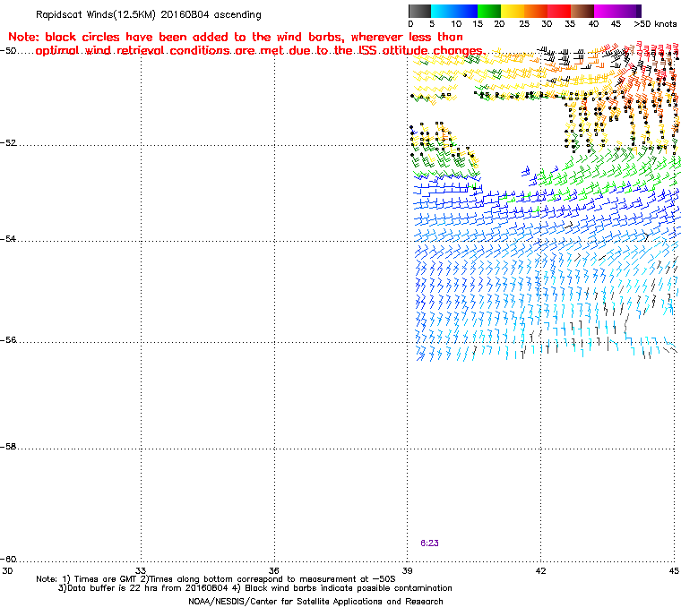The height and width of the screenshot is (616, 681).
Task: Click the gray 0-5 knots color segment
Action: pyautogui.click(x=419, y=11)
